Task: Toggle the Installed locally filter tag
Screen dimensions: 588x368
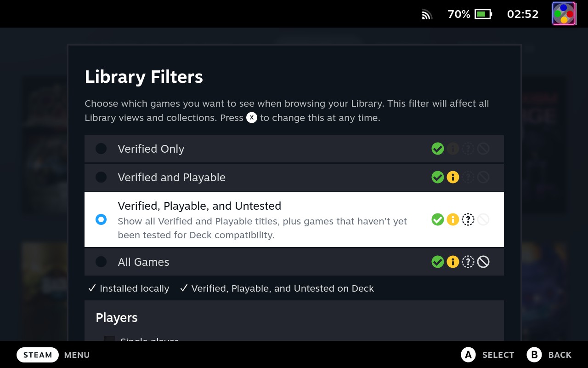Action: tap(129, 288)
